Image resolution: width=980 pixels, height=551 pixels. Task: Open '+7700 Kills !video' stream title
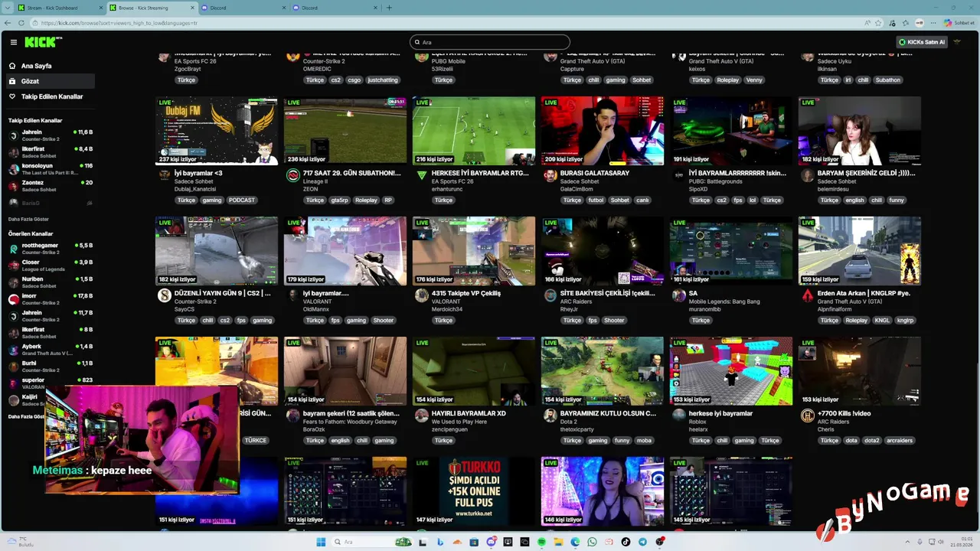coord(844,413)
